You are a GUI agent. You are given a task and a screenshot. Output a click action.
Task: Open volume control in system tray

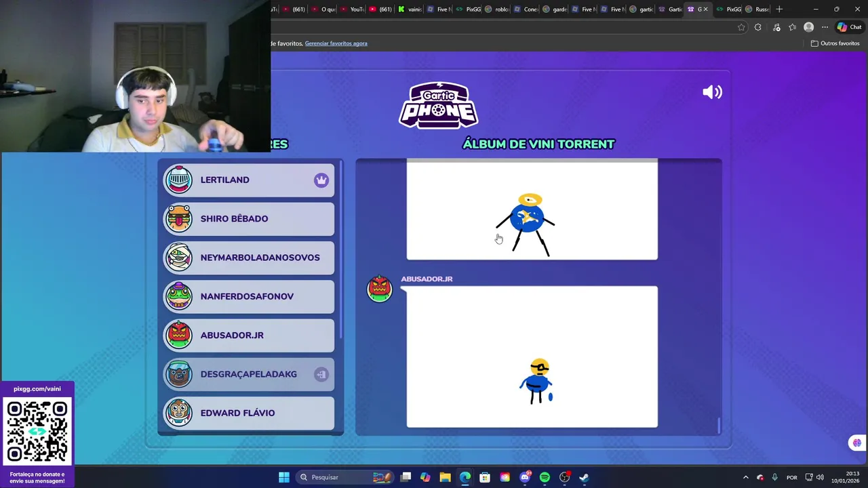click(x=820, y=477)
